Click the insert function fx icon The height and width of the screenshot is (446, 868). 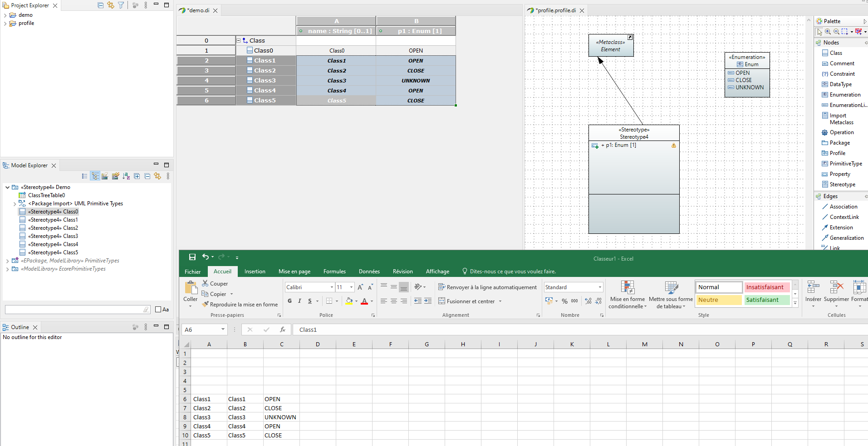(283, 330)
